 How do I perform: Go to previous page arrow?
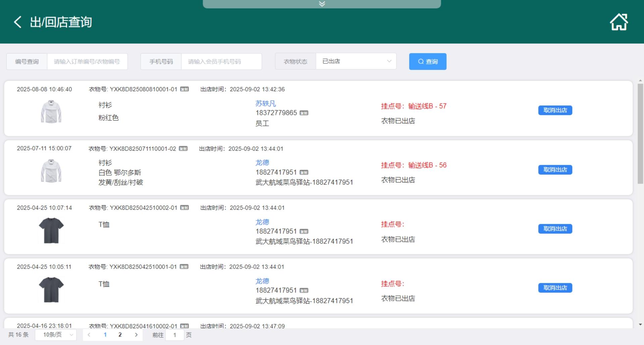click(89, 335)
